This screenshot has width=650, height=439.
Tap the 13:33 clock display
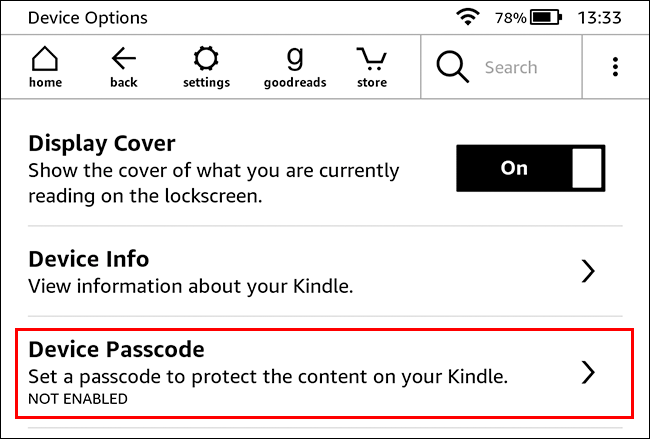tap(600, 18)
